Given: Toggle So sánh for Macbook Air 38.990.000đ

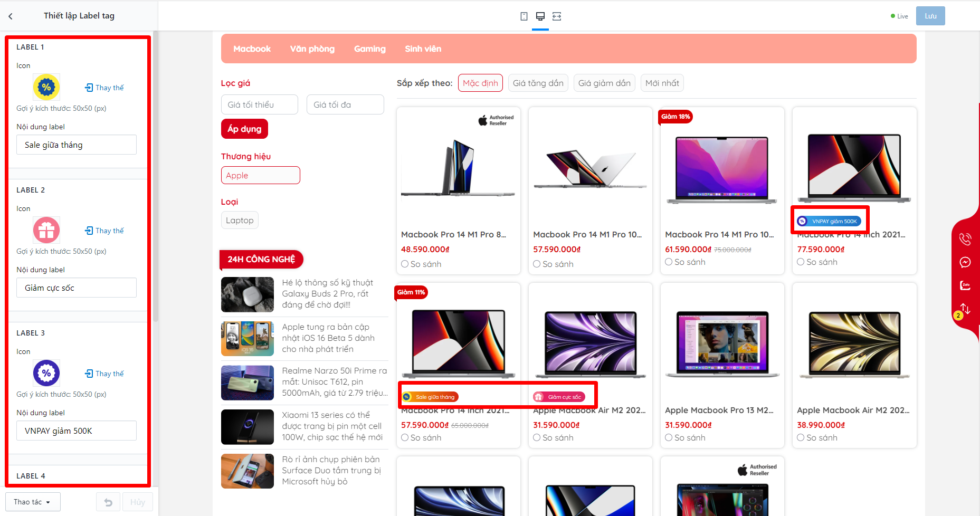Looking at the screenshot, I should (x=801, y=437).
